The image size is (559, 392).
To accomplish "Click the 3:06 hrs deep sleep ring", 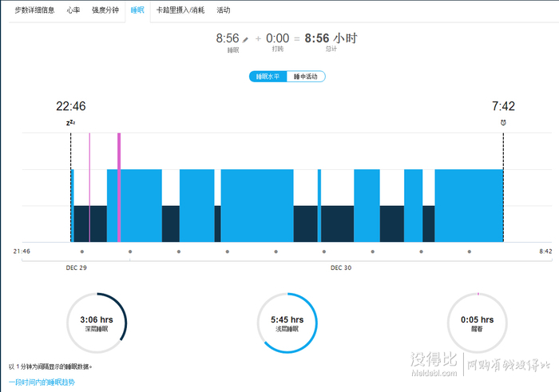I will (x=97, y=323).
